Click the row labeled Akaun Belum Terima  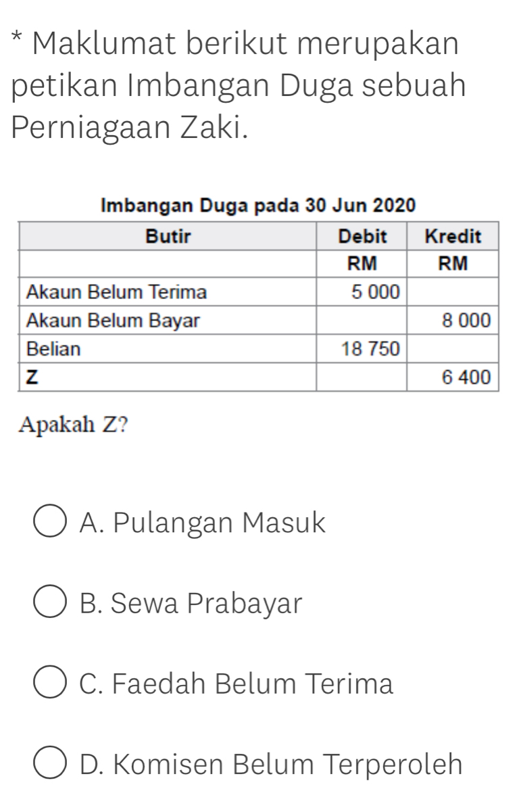point(116,292)
